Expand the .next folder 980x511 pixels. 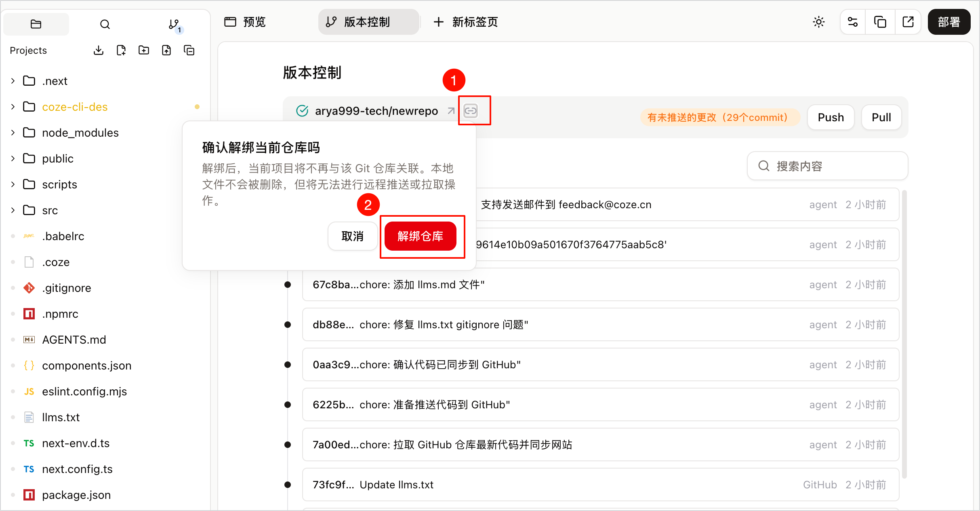pyautogui.click(x=13, y=81)
